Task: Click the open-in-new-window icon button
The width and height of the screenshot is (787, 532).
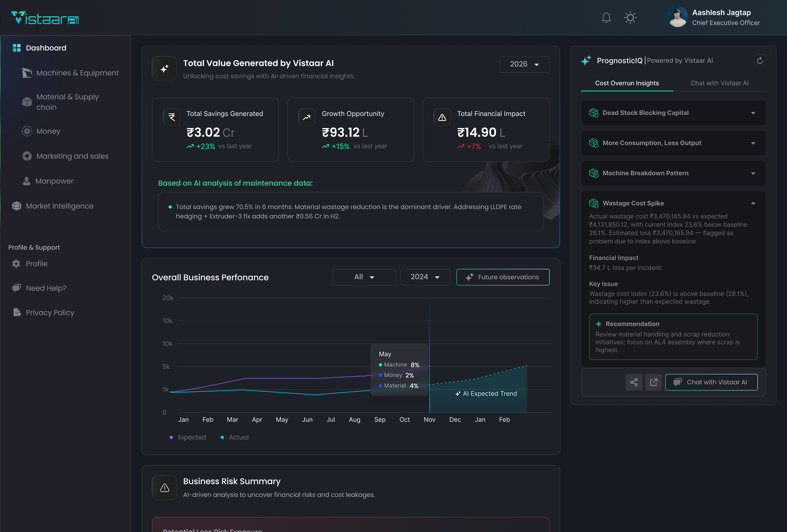Action: [x=654, y=382]
